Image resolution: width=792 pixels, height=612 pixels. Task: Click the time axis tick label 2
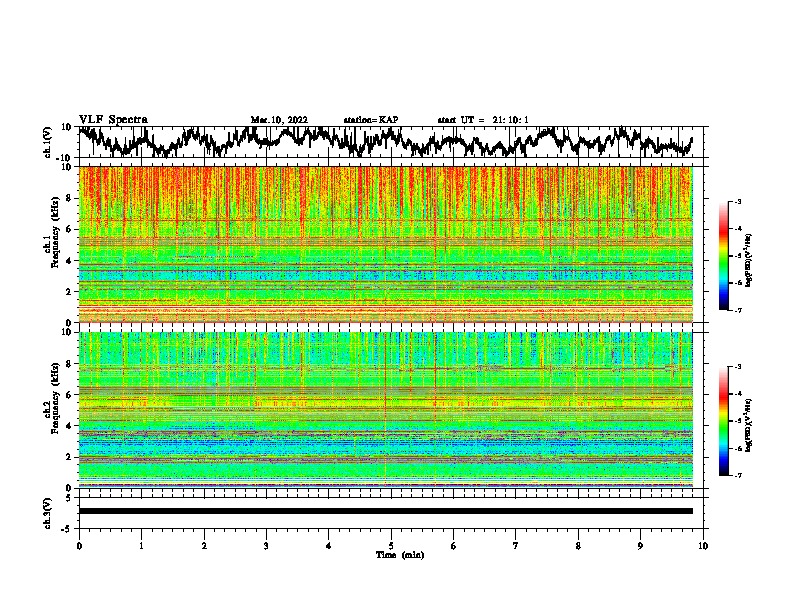pos(204,546)
